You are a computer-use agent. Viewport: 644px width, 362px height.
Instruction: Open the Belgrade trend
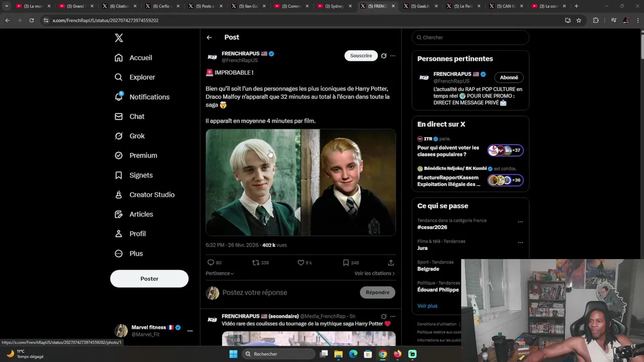[428, 269]
